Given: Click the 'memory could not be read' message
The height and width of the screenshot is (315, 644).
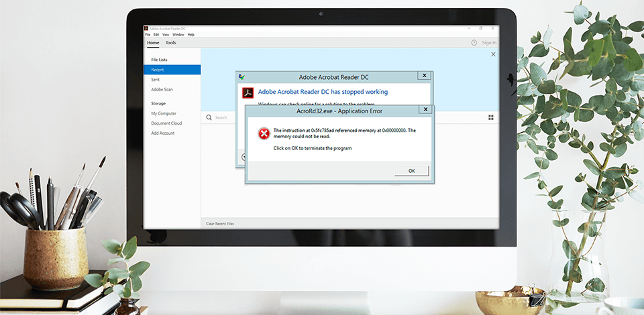Looking at the screenshot, I should (345, 133).
